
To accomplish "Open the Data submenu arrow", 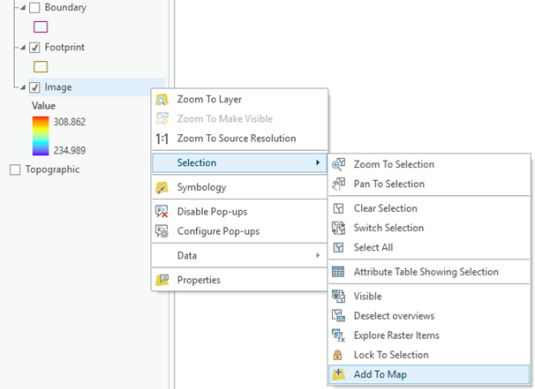I will [318, 255].
